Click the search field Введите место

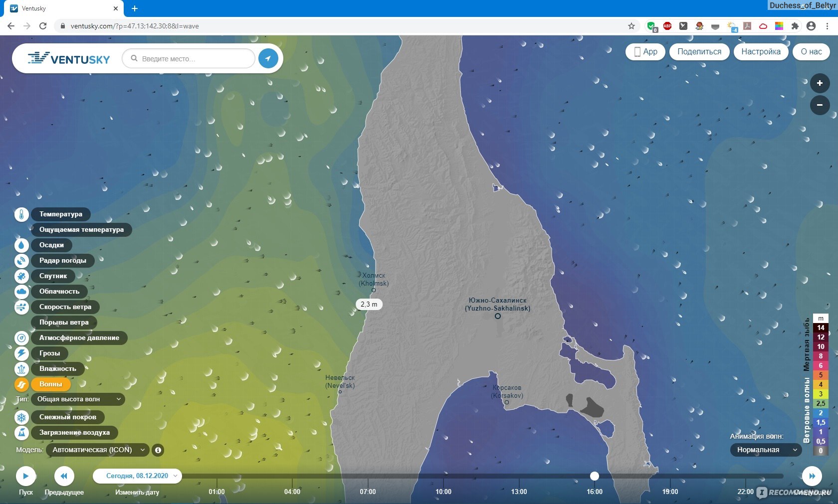coord(189,59)
